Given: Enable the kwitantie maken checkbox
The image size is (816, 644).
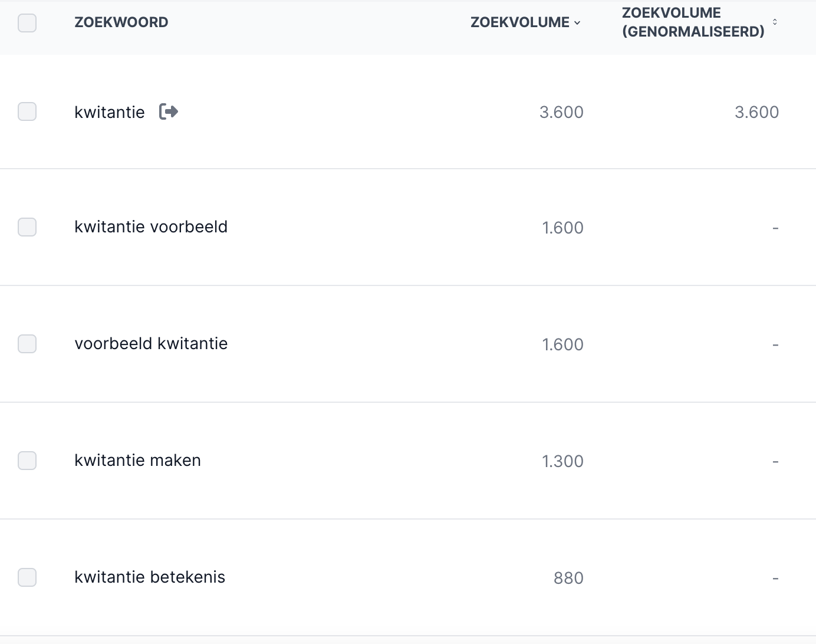Looking at the screenshot, I should pos(27,461).
